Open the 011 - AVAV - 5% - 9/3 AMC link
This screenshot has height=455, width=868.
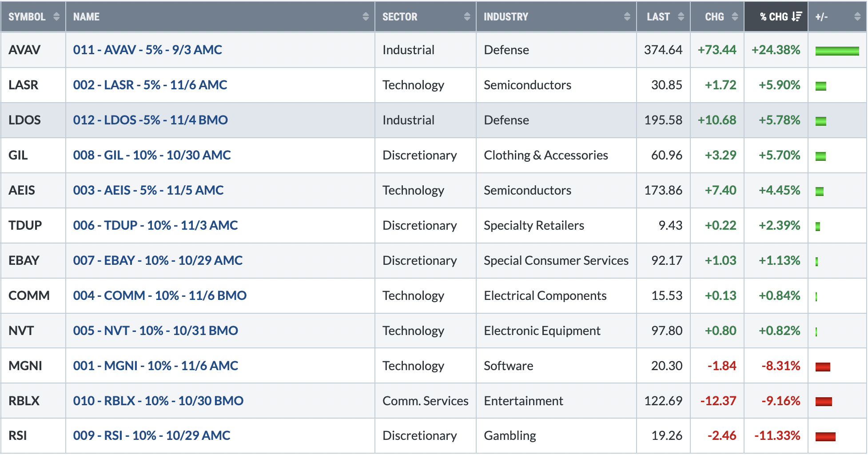pyautogui.click(x=147, y=50)
